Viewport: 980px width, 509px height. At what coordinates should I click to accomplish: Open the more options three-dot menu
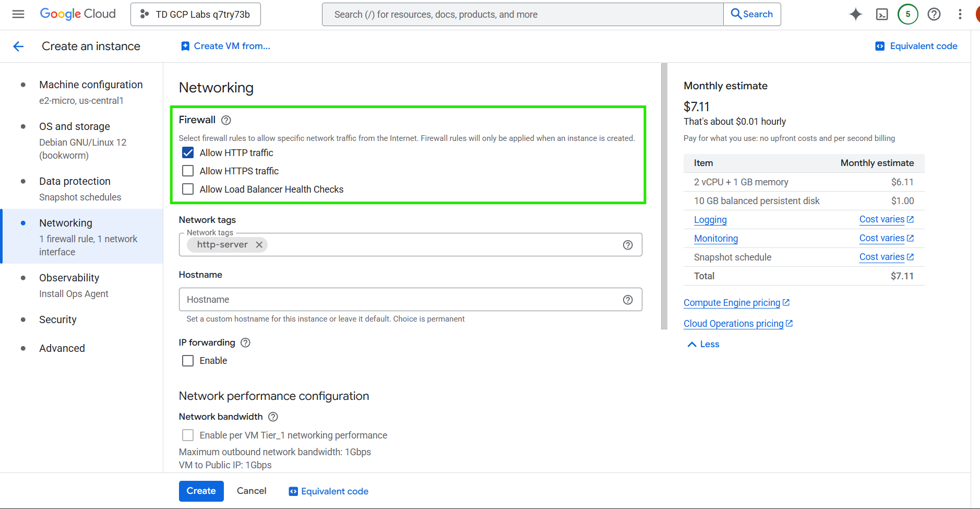(x=960, y=14)
